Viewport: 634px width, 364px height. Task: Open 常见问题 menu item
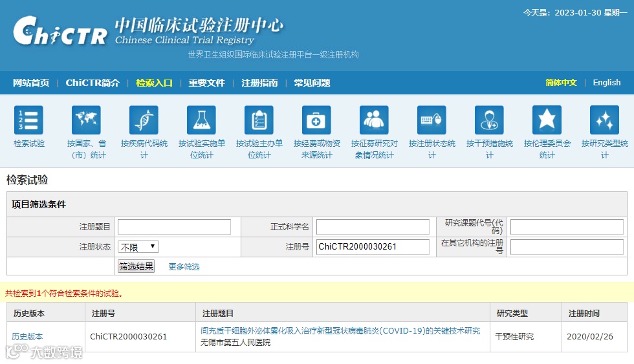coord(312,83)
